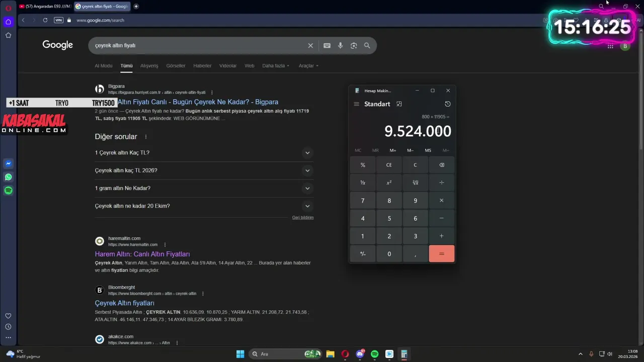Image resolution: width=644 pixels, height=362 pixels.
Task: Click the calculator plus/minus sign key
Action: point(363,254)
